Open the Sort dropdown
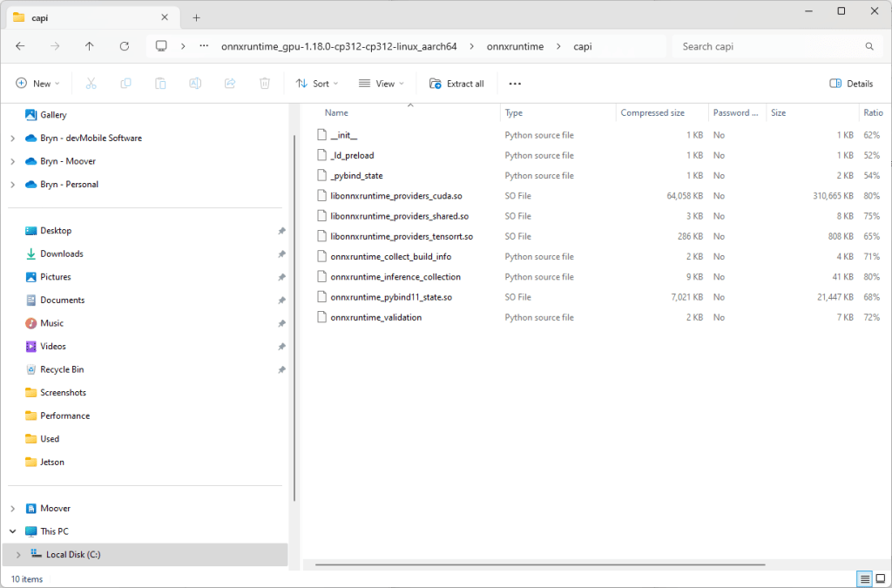The width and height of the screenshot is (892, 588). coord(317,84)
